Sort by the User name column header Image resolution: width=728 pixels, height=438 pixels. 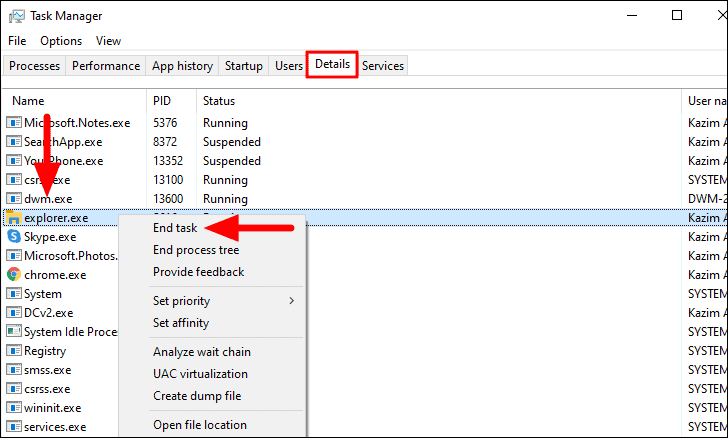(x=705, y=101)
